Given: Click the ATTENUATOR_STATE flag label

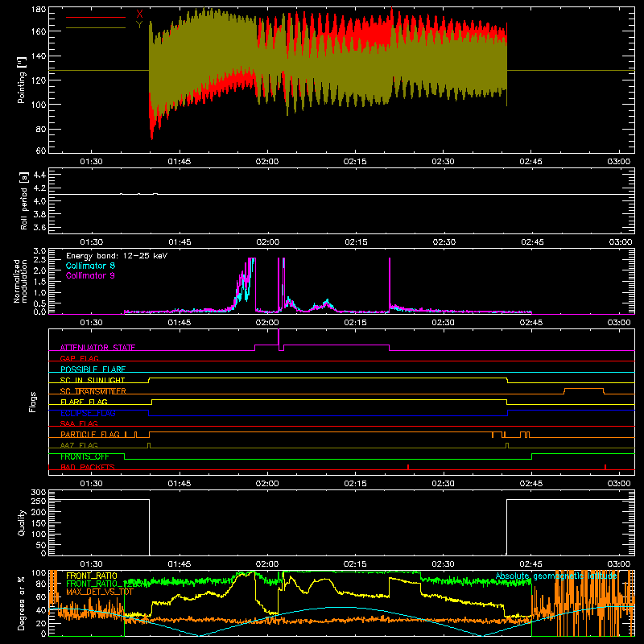Looking at the screenshot, I should point(97,348).
